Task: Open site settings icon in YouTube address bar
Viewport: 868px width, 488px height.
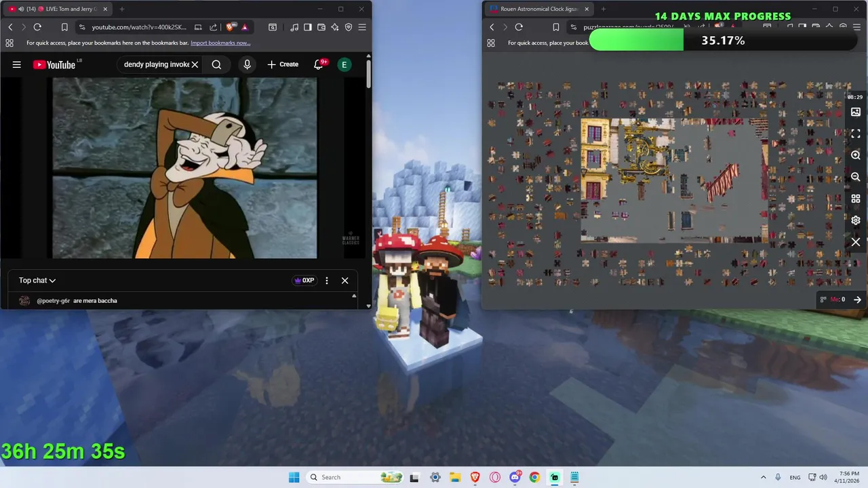Action: tap(82, 27)
